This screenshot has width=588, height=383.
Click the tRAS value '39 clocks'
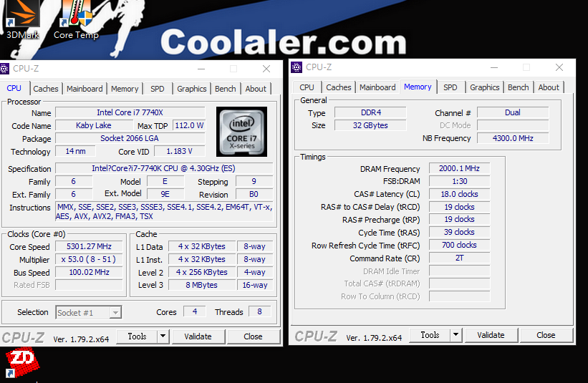[x=459, y=233]
